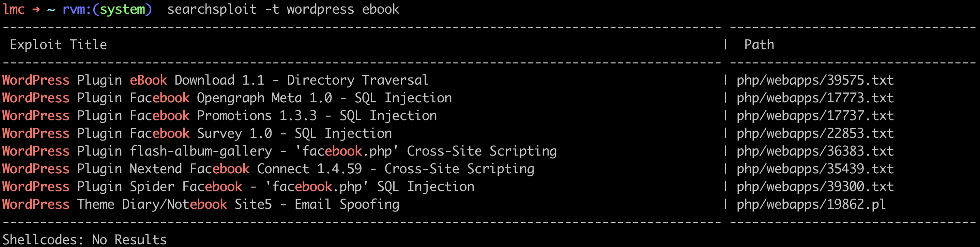Click the rvm:(system) prompt segment
This screenshot has width=980, height=247.
(107, 9)
